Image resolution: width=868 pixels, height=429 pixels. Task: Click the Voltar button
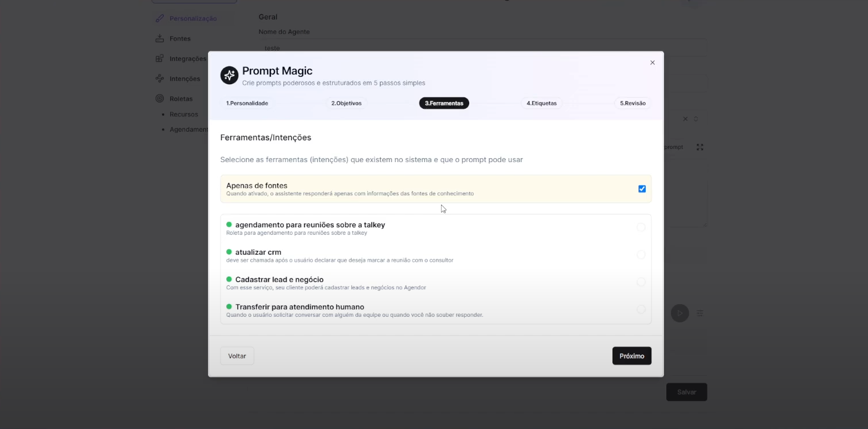tap(237, 356)
